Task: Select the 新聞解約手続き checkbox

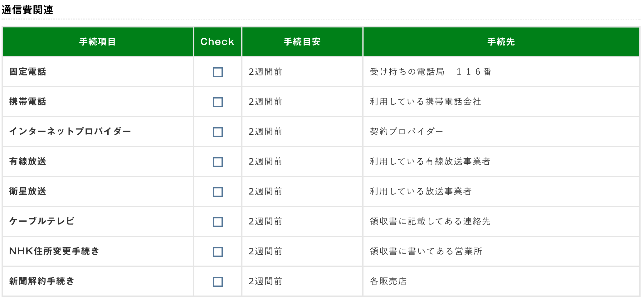Action: click(x=217, y=282)
